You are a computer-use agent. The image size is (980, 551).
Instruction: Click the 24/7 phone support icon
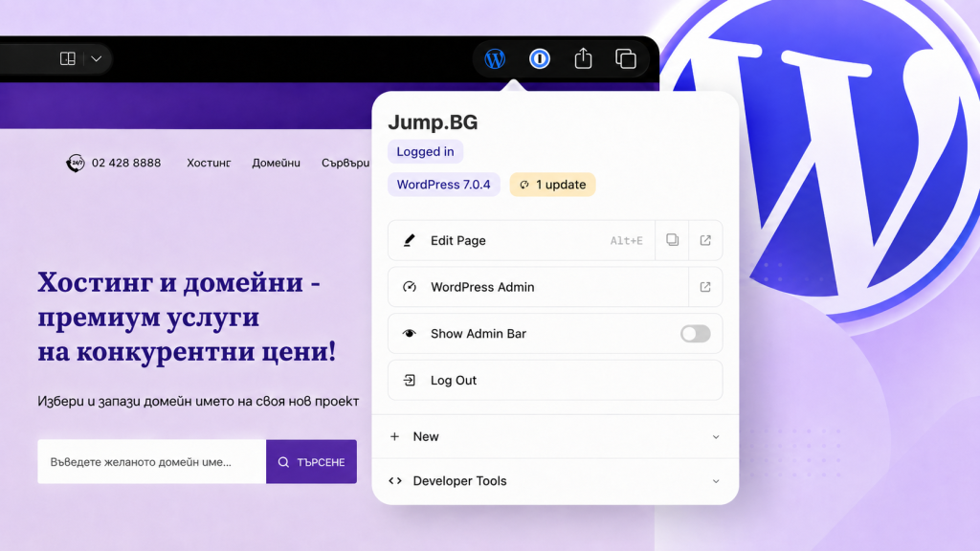[x=76, y=163]
